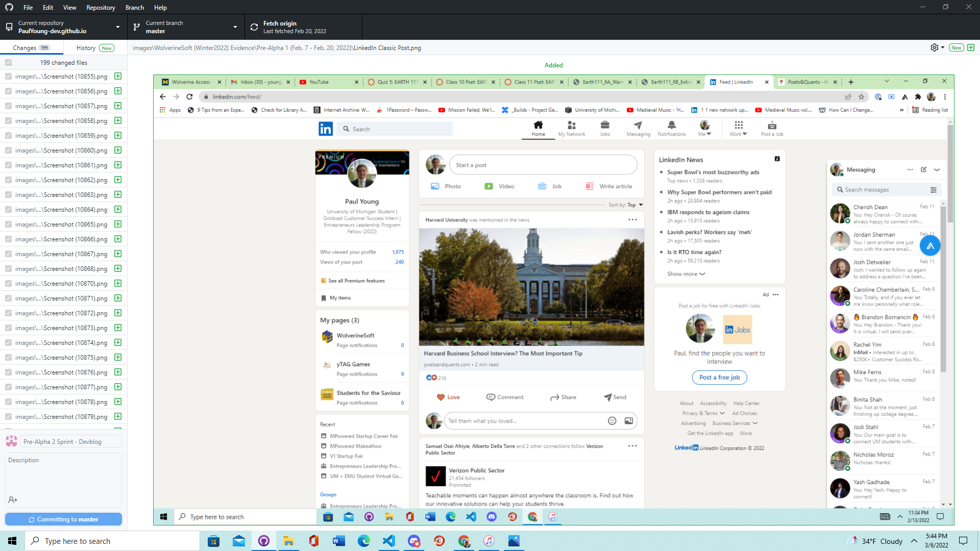Uncheck Screenshot (10863).png file checkbox
Screen dimensions: 980x551
click(8, 194)
